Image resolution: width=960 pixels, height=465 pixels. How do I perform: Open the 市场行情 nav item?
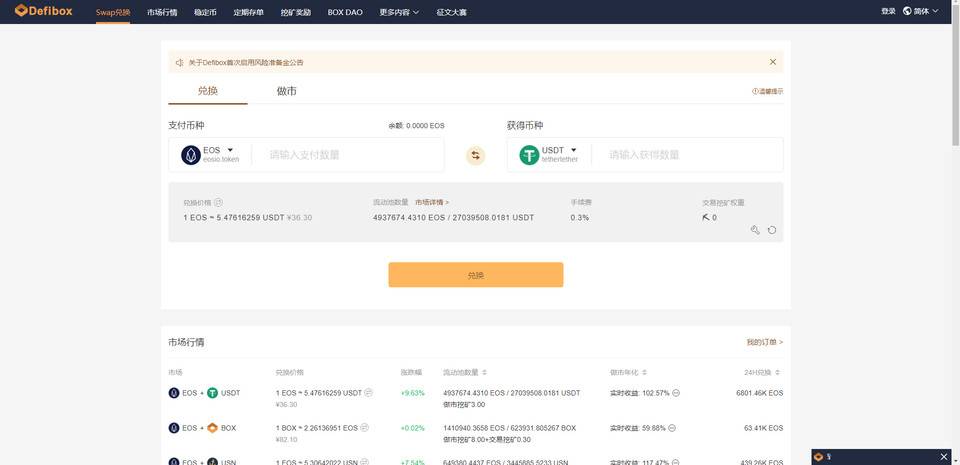162,12
